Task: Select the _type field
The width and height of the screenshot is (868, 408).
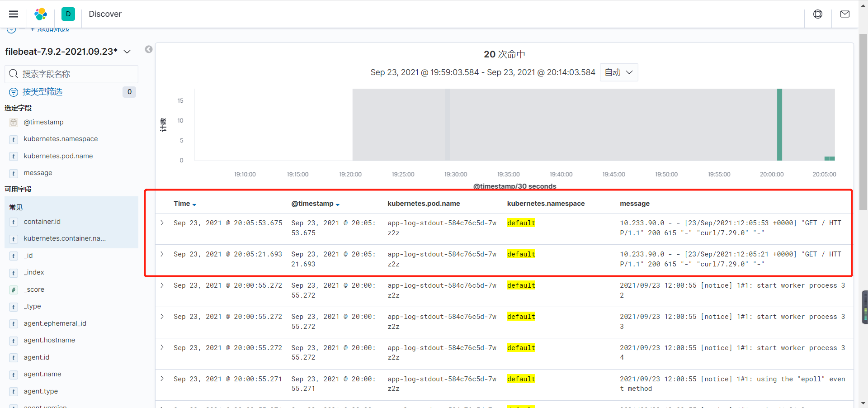Action: click(32, 306)
